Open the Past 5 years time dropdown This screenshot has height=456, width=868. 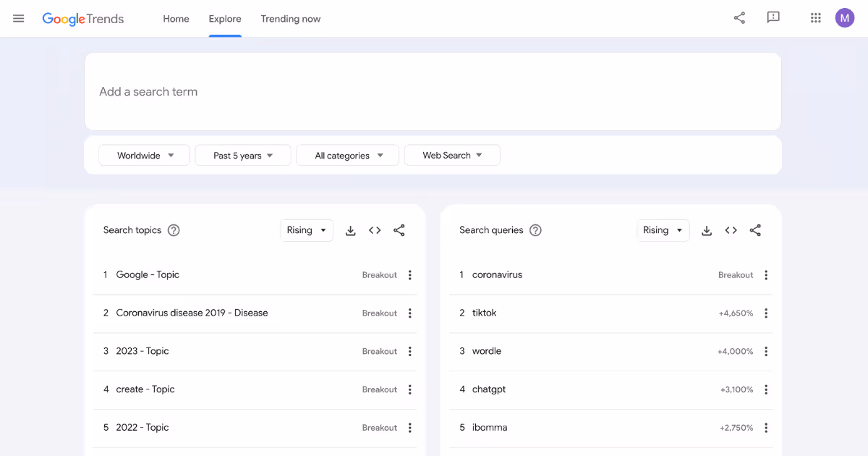(x=243, y=156)
